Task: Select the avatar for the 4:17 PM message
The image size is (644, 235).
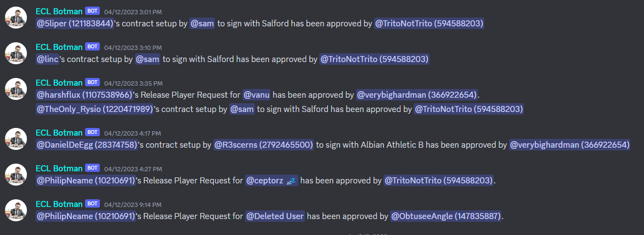Action: 16,138
